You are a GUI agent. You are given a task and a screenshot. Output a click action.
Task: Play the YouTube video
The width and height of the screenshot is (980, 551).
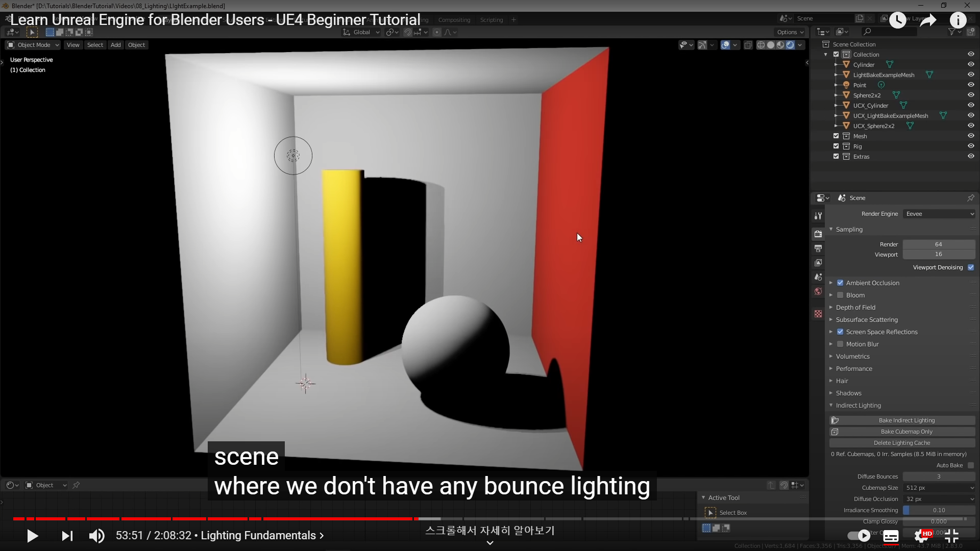[x=32, y=536]
